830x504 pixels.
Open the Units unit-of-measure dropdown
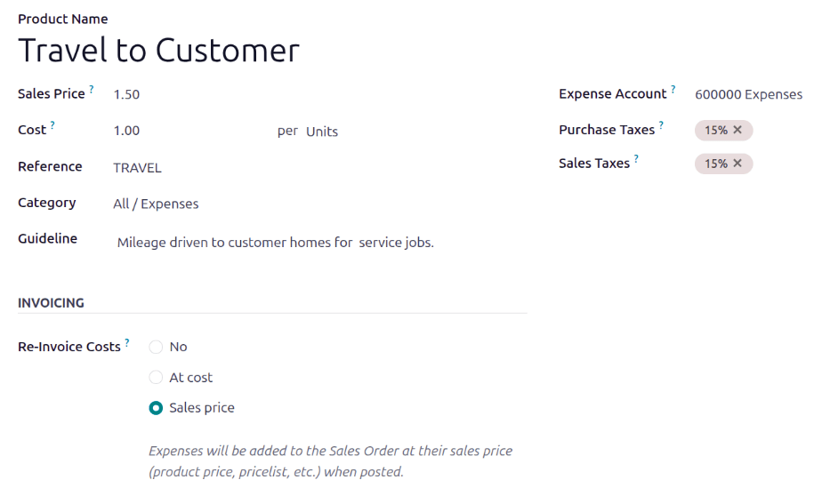tap(322, 132)
